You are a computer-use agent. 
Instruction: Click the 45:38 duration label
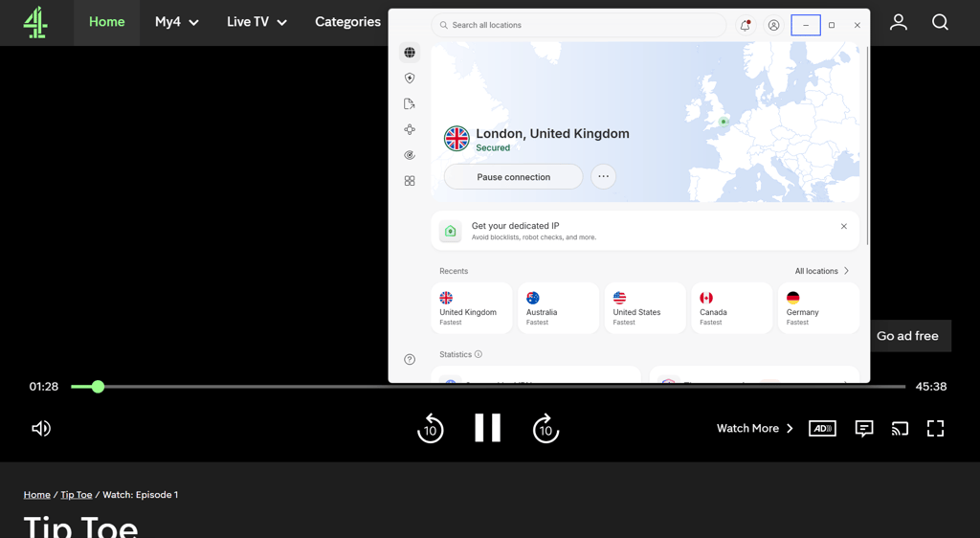[x=931, y=387]
